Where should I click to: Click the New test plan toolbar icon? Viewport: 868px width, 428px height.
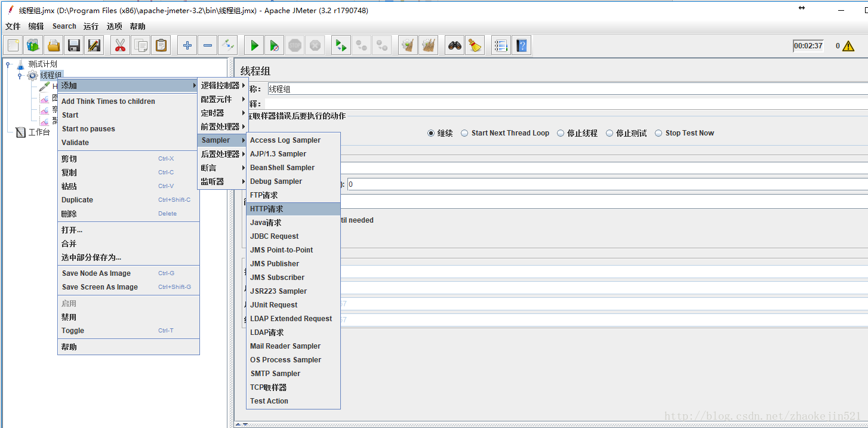(x=14, y=45)
